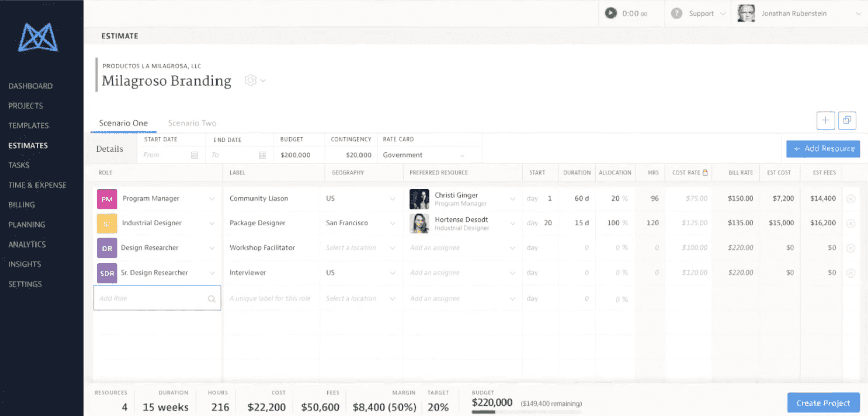
Task: Expand the Government rate card dropdown
Action: click(462, 155)
